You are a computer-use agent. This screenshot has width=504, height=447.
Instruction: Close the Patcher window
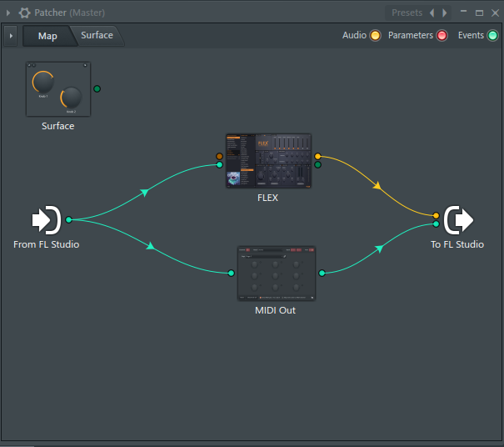click(495, 13)
